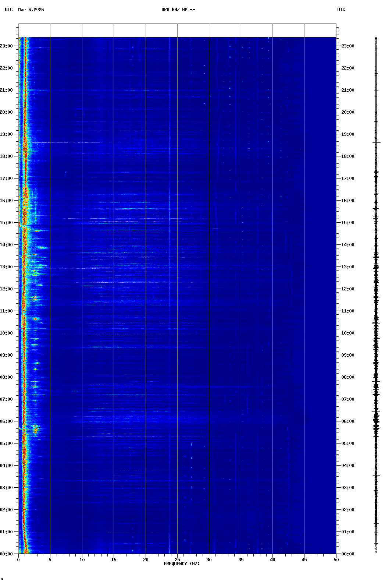Viewport: 392px width, 583px height.
Task: Select the 12:00 marker on right time axis
Action: pyautogui.click(x=348, y=289)
